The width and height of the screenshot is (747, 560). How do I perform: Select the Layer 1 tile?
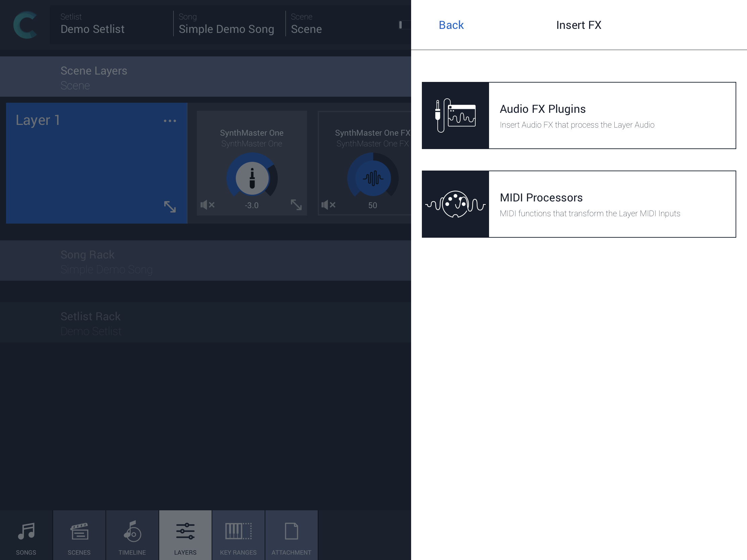(97, 163)
